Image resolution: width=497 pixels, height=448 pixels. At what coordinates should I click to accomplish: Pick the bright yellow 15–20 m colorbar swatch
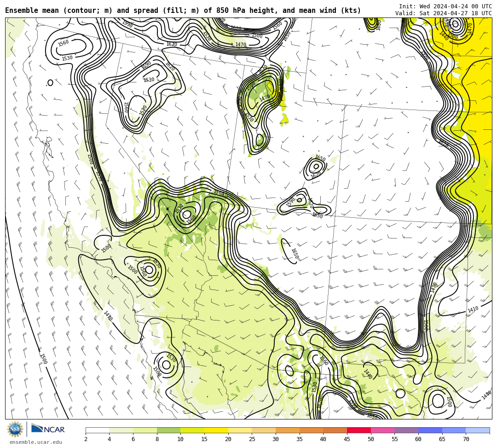coord(216,430)
